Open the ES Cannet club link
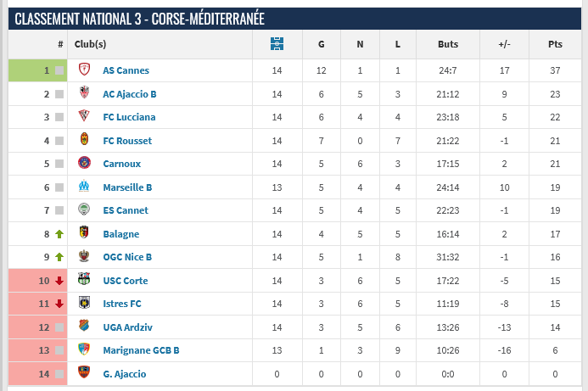This screenshot has height=391, width=588. pos(126,210)
